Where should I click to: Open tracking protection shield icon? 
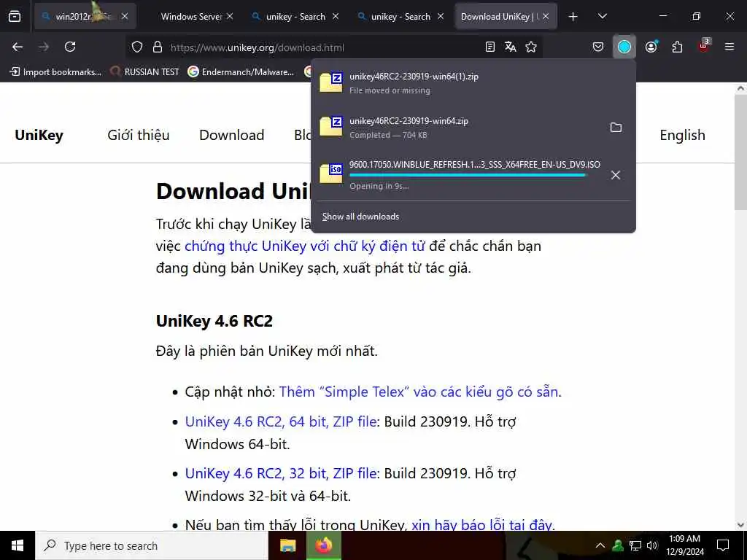[x=137, y=47]
